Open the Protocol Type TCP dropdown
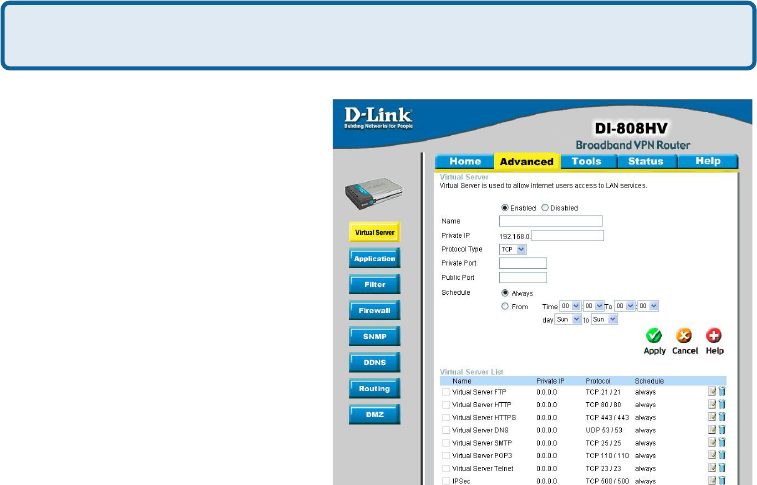The image size is (757, 485). 513,249
